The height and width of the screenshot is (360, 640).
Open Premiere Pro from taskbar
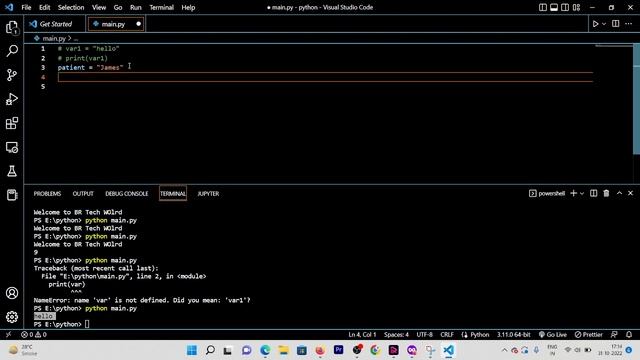pos(338,350)
